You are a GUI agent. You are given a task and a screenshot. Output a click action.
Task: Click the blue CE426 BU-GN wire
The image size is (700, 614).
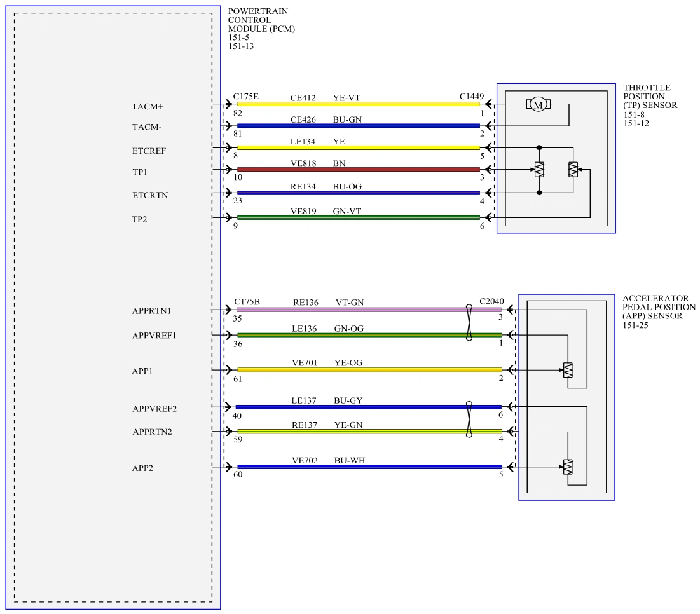(359, 126)
